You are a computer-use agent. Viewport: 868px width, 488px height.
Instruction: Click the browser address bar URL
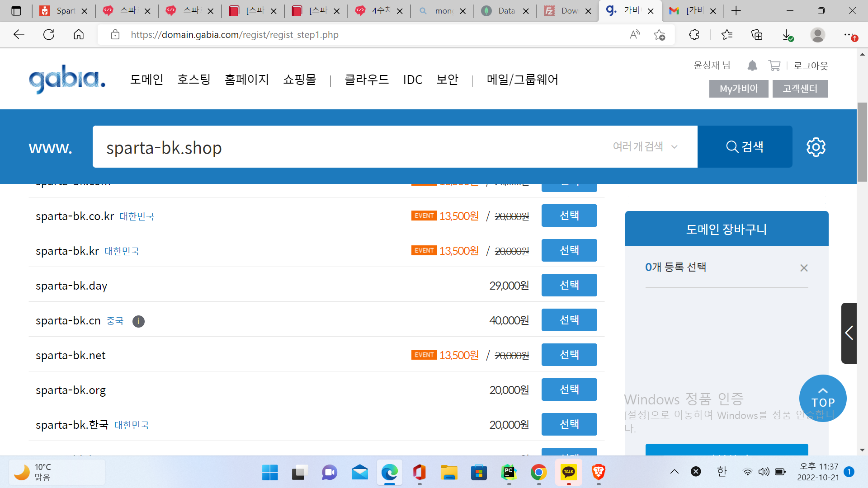[x=235, y=35]
